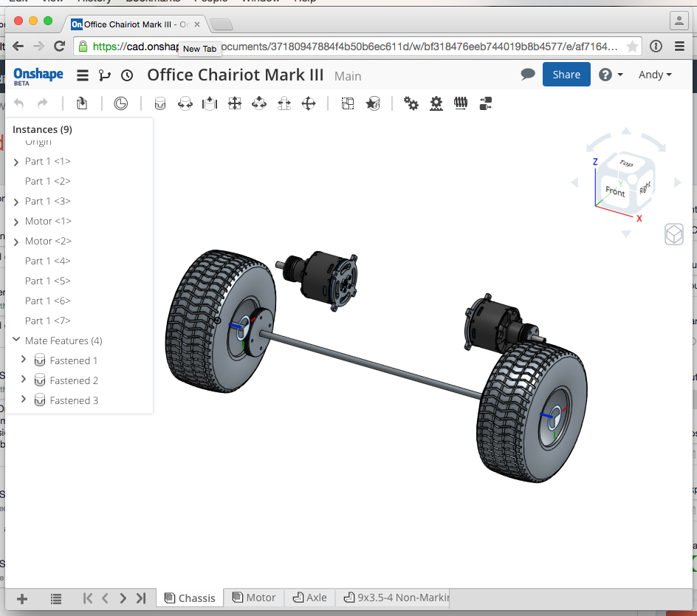Image resolution: width=697 pixels, height=616 pixels.
Task: Click the insert parts and assemblies icon
Action: tap(82, 103)
